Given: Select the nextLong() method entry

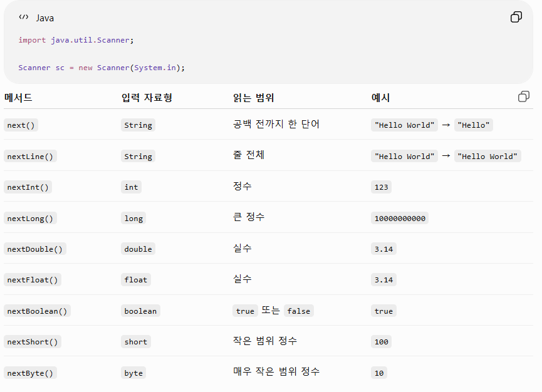Looking at the screenshot, I should click(x=31, y=219).
